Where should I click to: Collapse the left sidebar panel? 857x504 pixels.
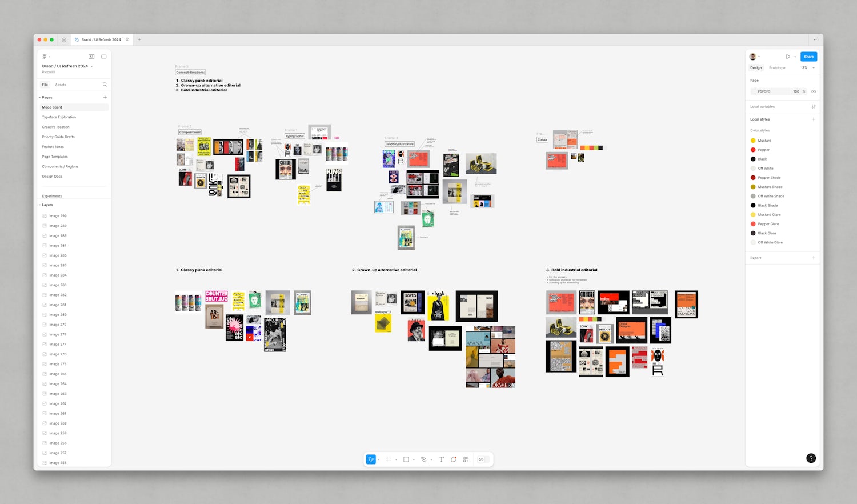point(103,57)
